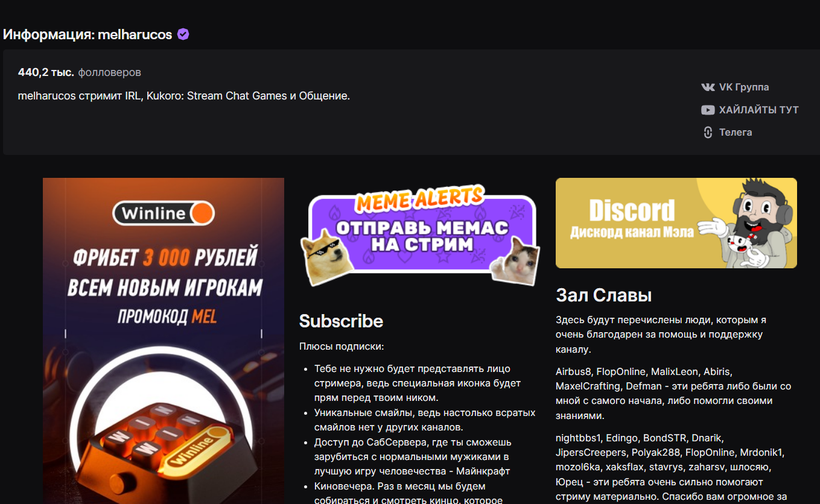The width and height of the screenshot is (820, 504).
Task: Click the link icon beside Телега
Action: [x=708, y=132]
